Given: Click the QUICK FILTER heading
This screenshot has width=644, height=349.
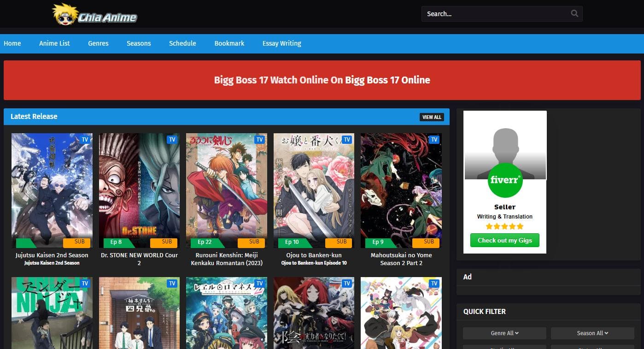Looking at the screenshot, I should (485, 312).
